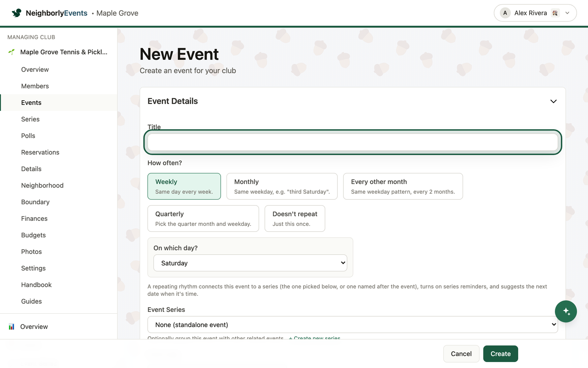Viewport: 588px width, 368px height.
Task: Click the bar chart icon in the sidebar
Action: (11, 327)
